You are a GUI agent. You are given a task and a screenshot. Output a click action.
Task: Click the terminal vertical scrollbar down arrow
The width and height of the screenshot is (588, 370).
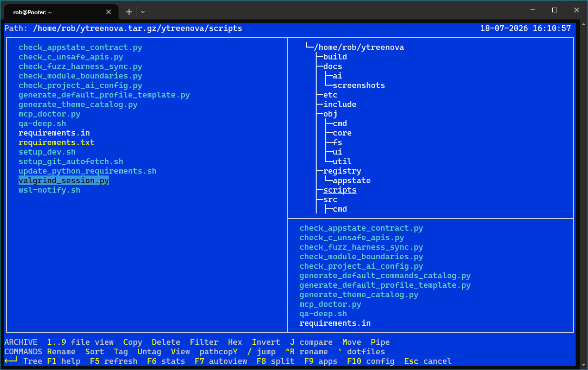pos(584,365)
